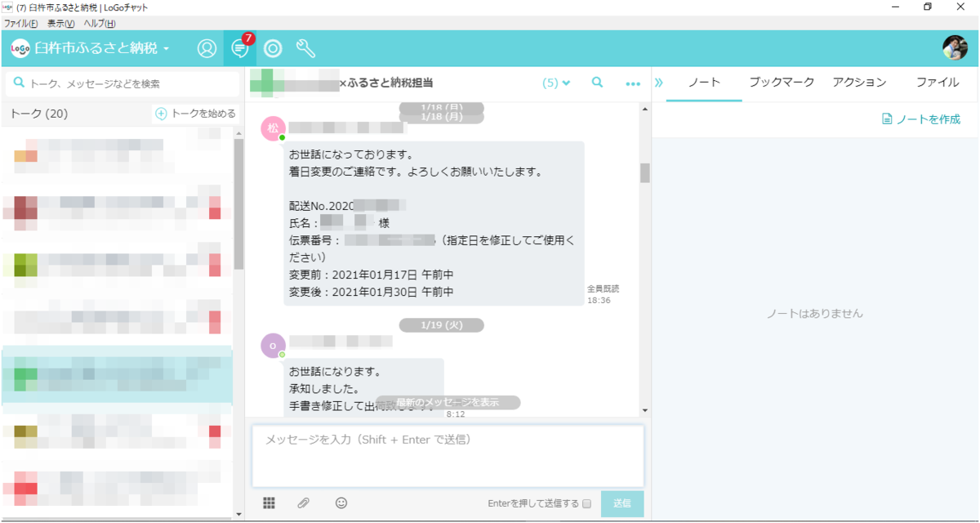Click the 1/19 (火) date separator
Screen dimensions: 980x523
pyautogui.click(x=442, y=325)
